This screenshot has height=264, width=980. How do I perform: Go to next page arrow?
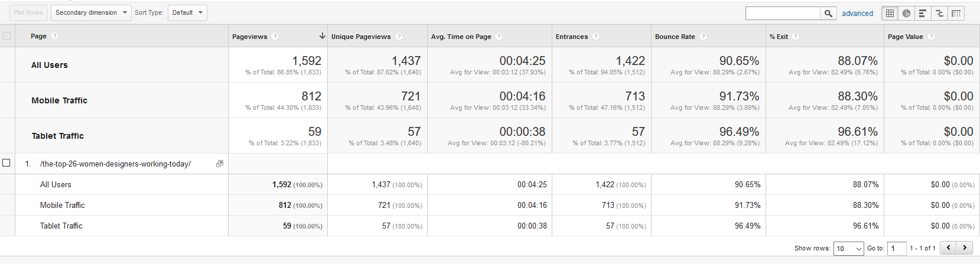(x=965, y=248)
